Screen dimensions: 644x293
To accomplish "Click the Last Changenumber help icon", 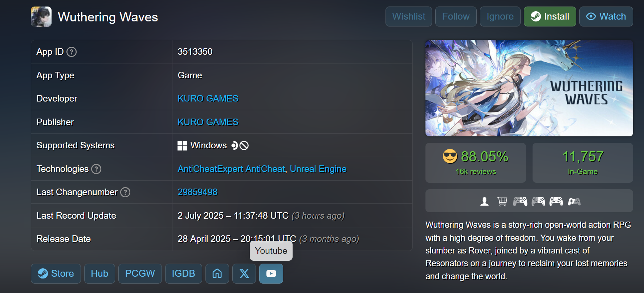I will (125, 192).
